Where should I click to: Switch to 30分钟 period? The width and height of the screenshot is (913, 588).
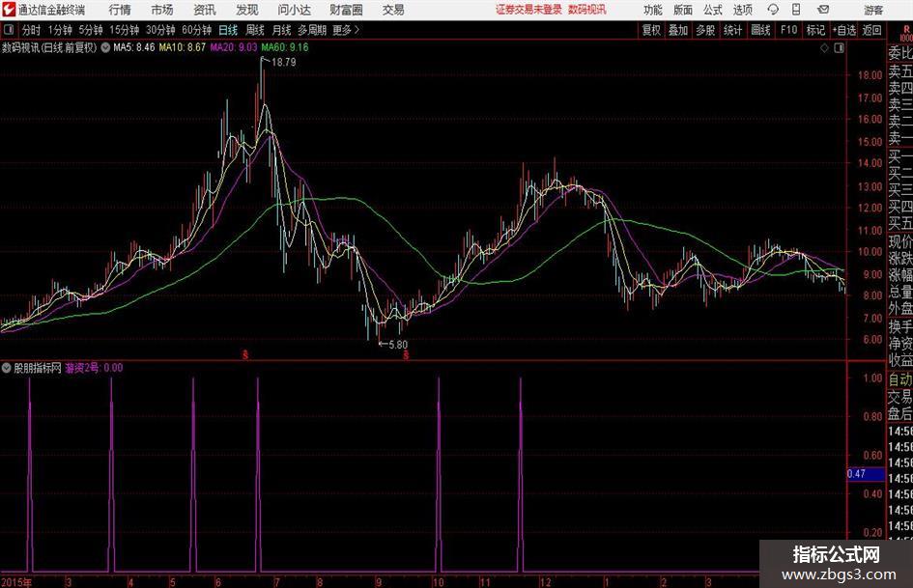coord(160,30)
